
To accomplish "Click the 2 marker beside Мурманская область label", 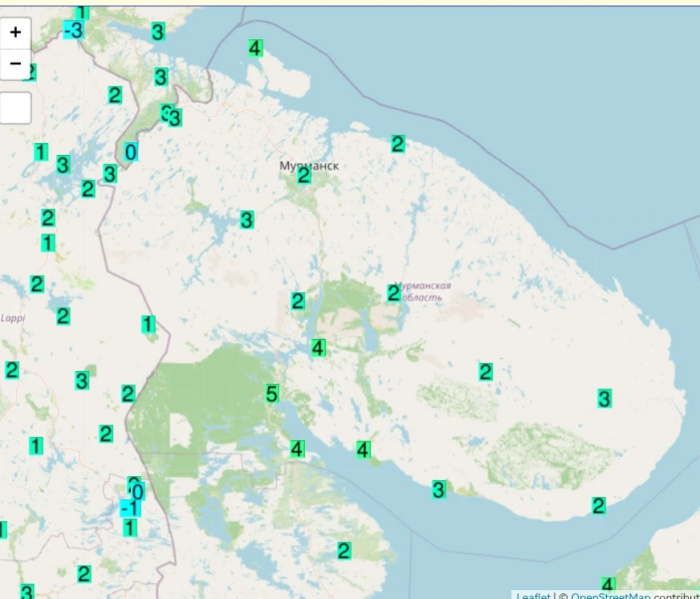I will coord(393,293).
